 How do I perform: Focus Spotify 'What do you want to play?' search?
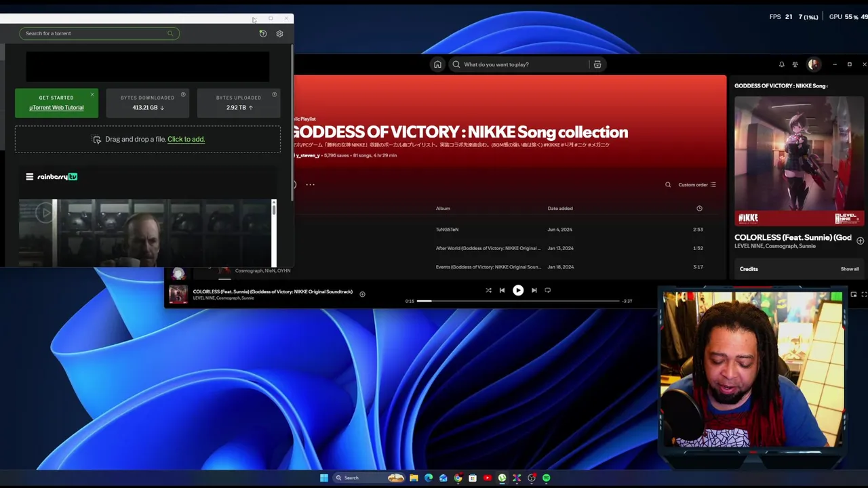(519, 64)
